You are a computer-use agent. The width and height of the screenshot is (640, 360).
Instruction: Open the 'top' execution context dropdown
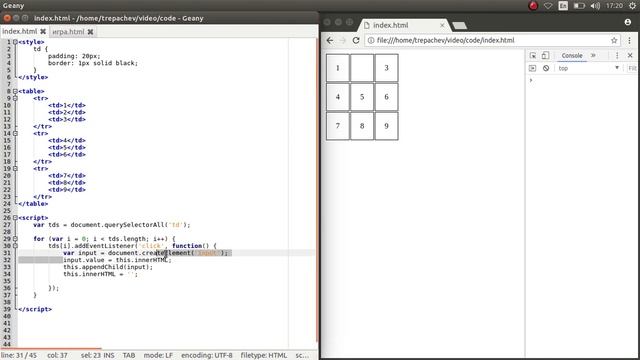[589, 68]
